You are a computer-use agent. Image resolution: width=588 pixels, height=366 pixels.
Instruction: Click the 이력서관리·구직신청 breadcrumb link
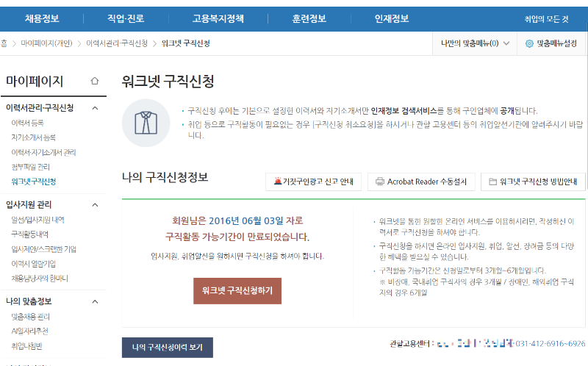(117, 43)
